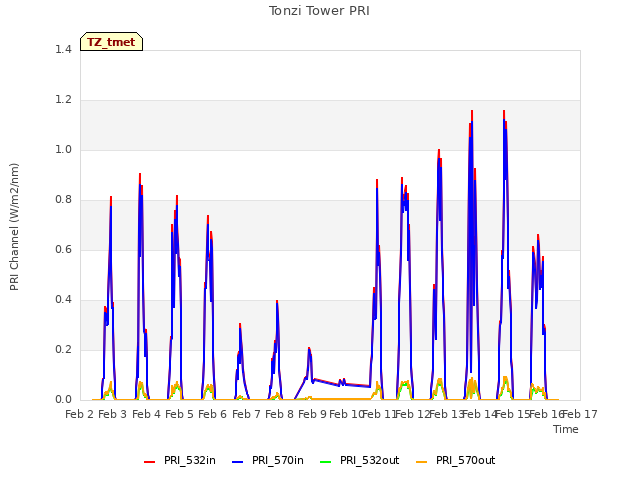Click the Feb 5 x-axis label
The width and height of the screenshot is (640, 480).
coord(179,414)
